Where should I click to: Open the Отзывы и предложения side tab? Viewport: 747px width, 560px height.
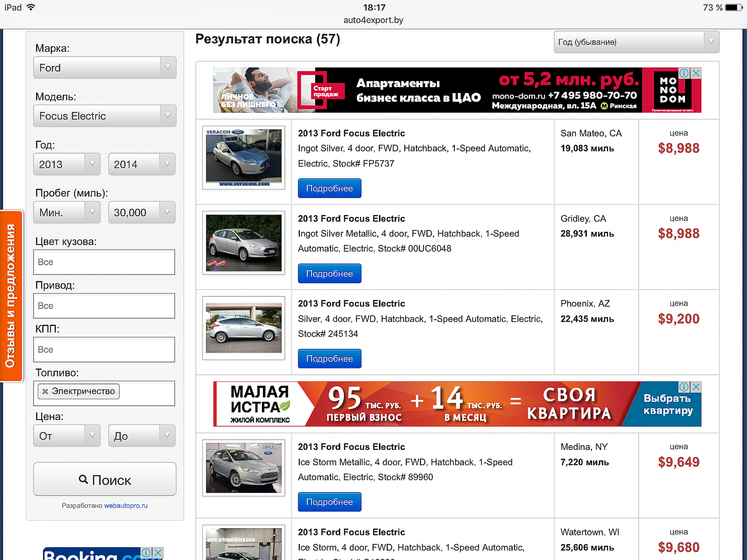click(11, 296)
